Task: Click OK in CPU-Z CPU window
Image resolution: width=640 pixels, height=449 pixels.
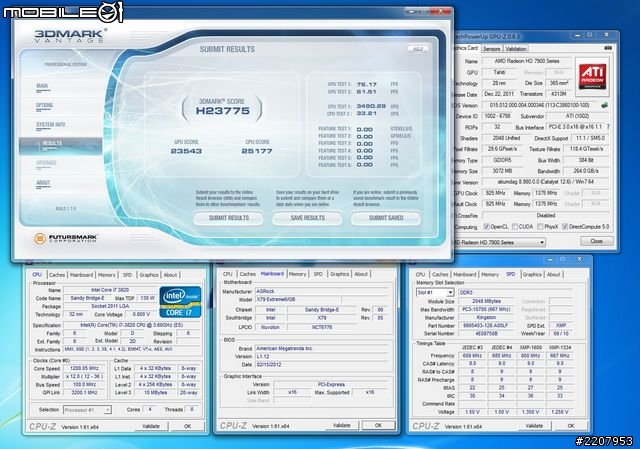Action: pos(187,426)
